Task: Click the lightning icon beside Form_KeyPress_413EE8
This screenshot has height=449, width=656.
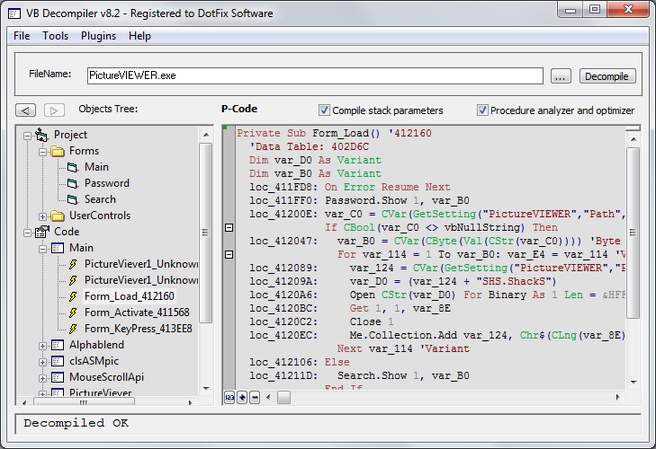Action: click(x=73, y=329)
